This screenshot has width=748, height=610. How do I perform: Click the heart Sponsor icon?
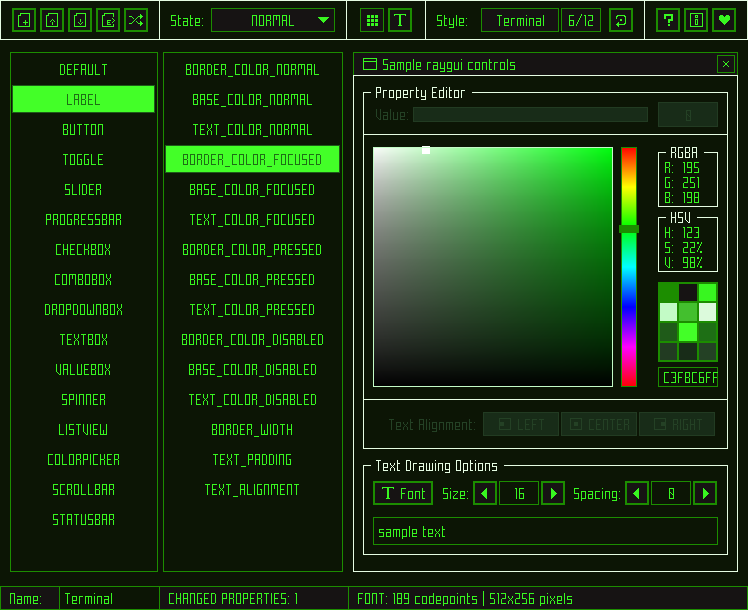point(724,20)
